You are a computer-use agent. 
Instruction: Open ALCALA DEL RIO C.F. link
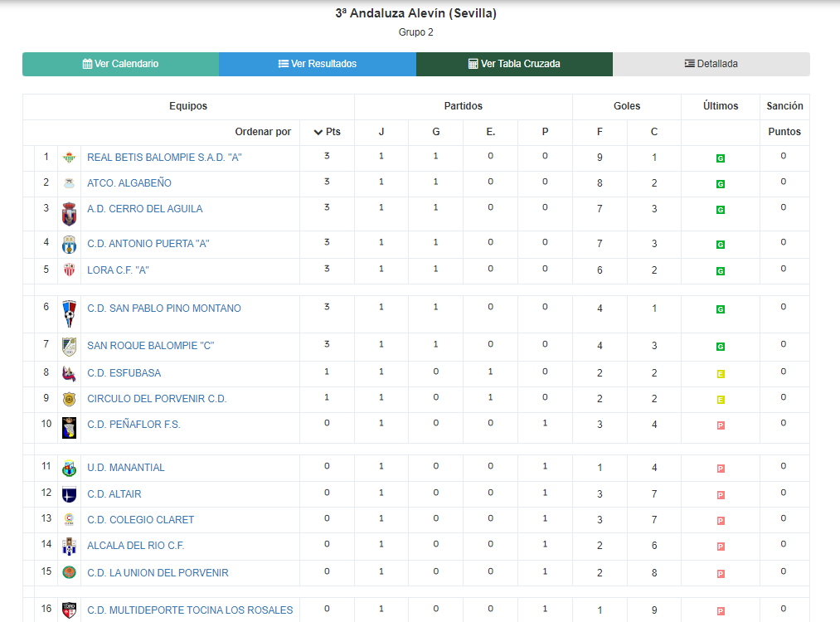[135, 546]
